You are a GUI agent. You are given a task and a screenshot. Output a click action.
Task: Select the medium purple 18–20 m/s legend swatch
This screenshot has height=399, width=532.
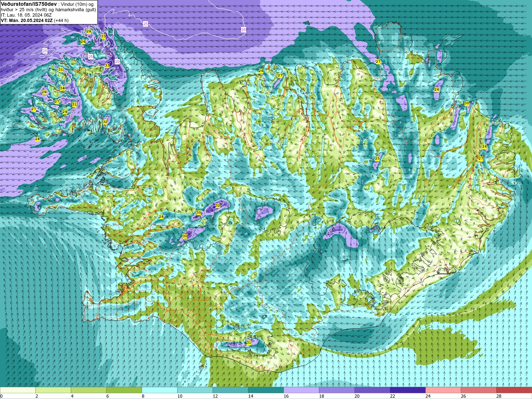point(337,390)
